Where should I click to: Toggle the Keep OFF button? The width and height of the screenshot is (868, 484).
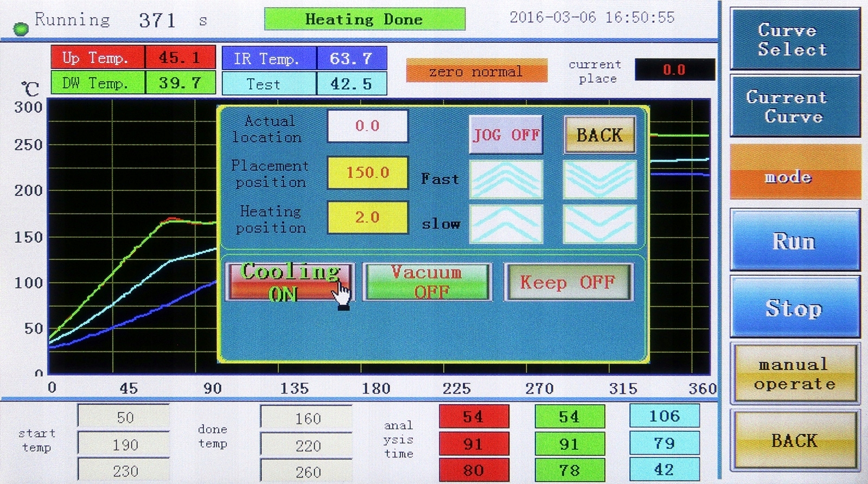point(568,282)
